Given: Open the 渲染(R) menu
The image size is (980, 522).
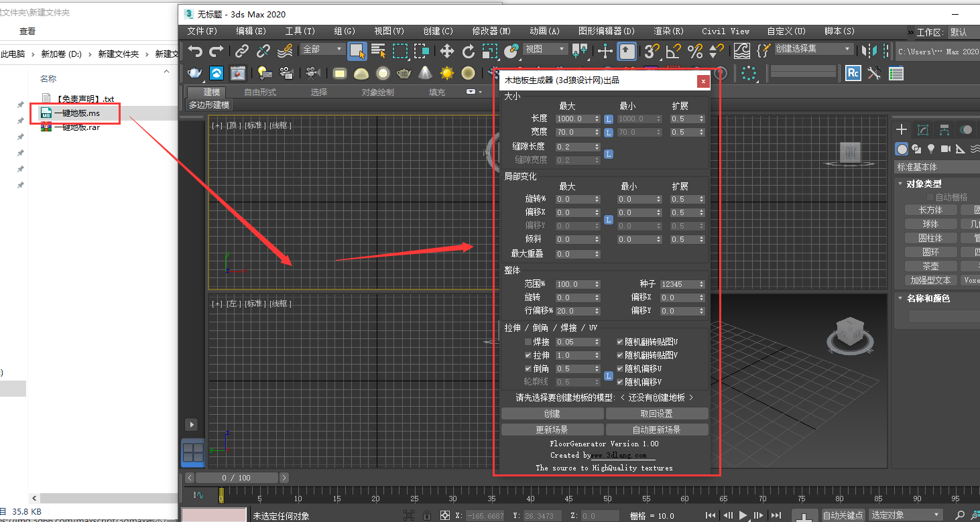Looking at the screenshot, I should click(x=668, y=31).
